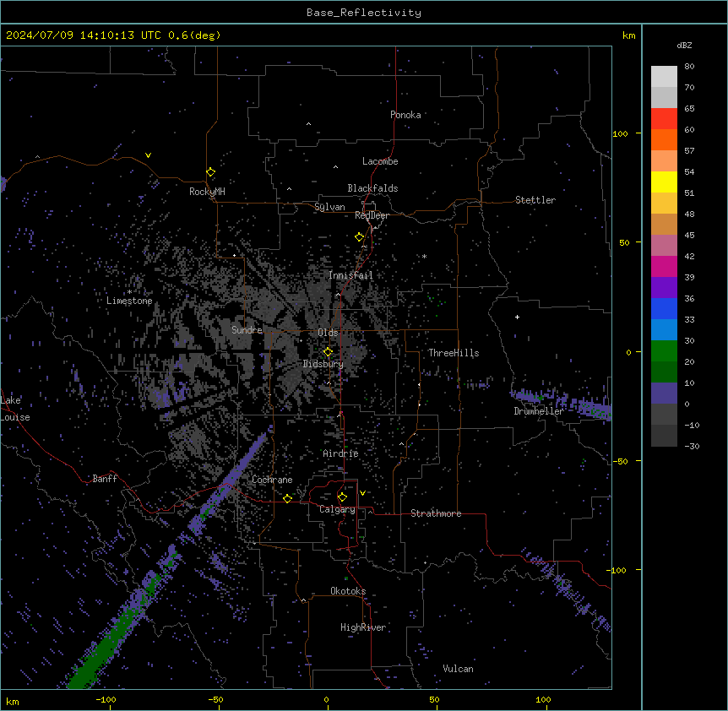
Task: Click the Innisfail city label
Action: click(x=350, y=275)
